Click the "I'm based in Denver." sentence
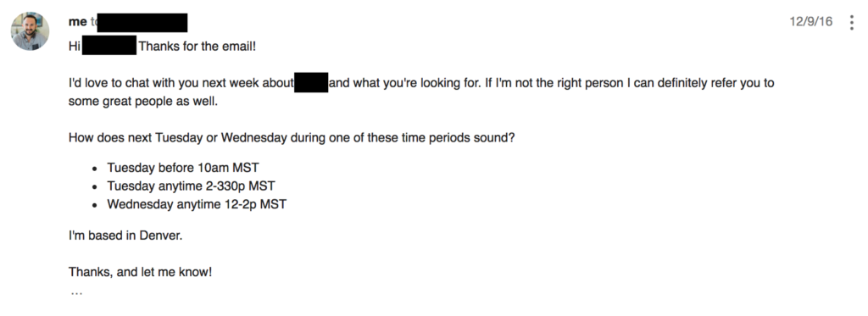The height and width of the screenshot is (316, 868). 125,236
